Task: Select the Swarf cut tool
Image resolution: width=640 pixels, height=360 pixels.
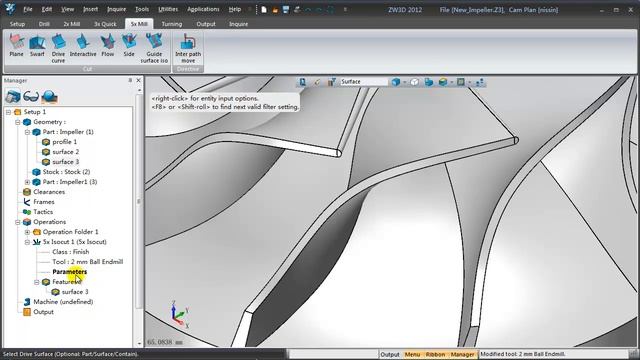Action: [x=37, y=45]
